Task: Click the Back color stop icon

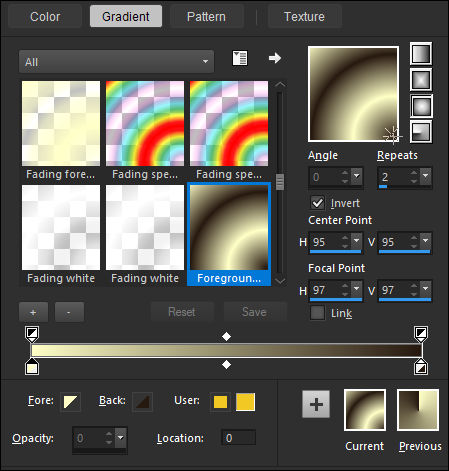Action: (x=143, y=402)
